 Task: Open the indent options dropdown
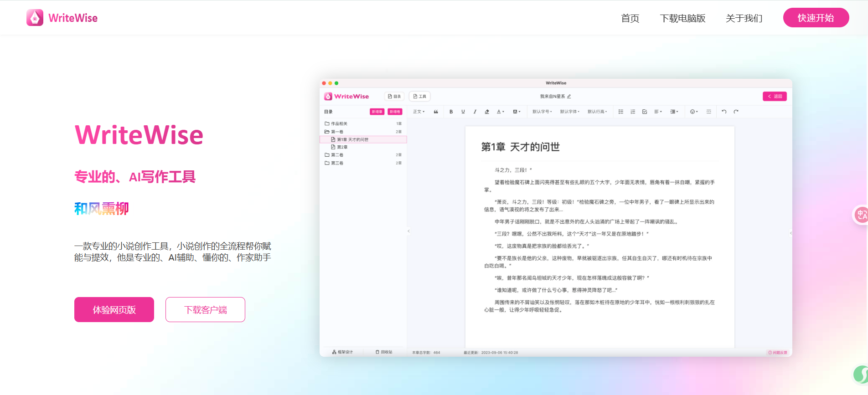(x=674, y=112)
